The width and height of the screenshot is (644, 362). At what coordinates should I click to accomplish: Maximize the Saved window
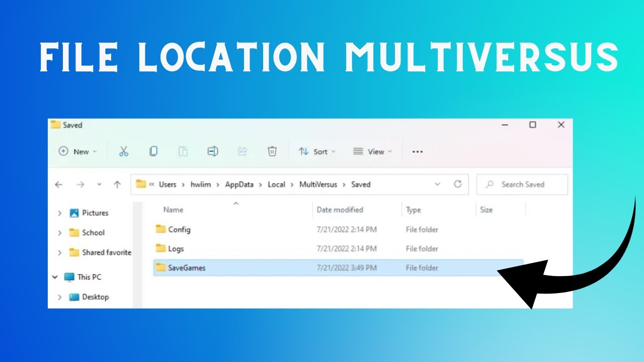[x=532, y=125]
